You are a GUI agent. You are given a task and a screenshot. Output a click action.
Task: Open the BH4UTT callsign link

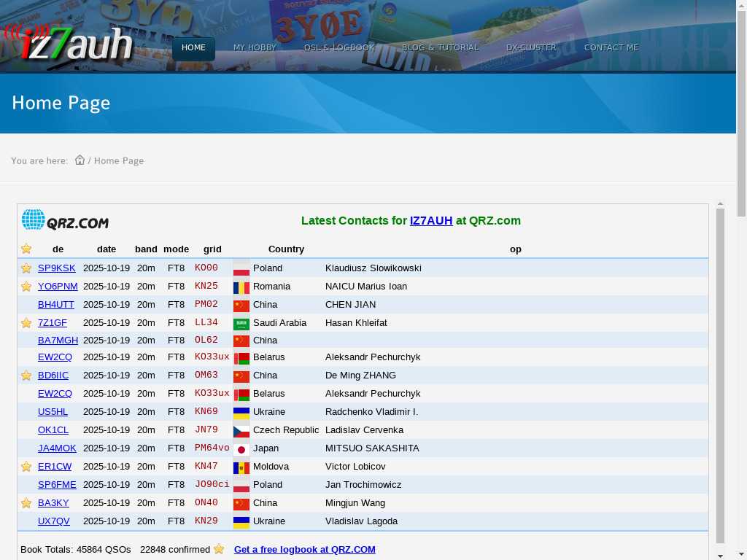point(56,305)
